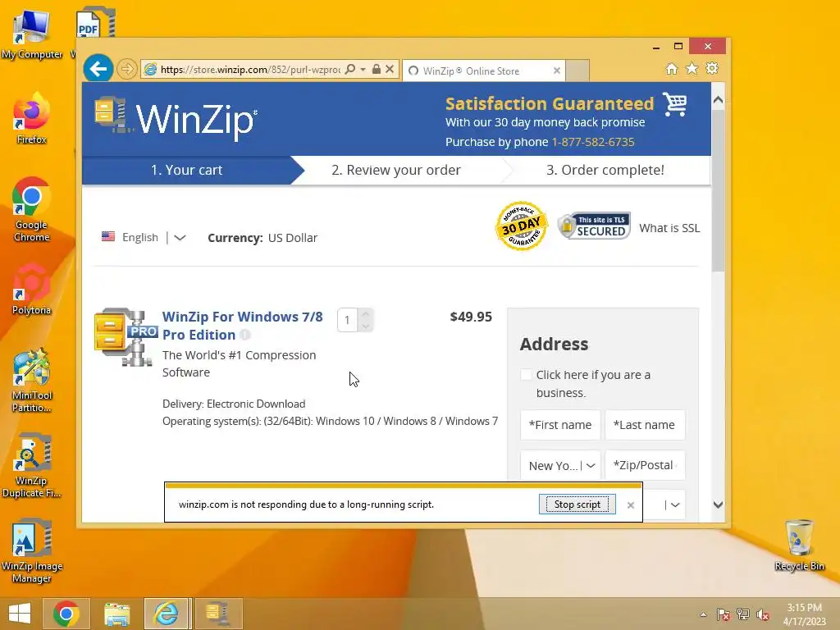This screenshot has height=630, width=840.
Task: Stop page loading with the X icon
Action: tap(390, 69)
